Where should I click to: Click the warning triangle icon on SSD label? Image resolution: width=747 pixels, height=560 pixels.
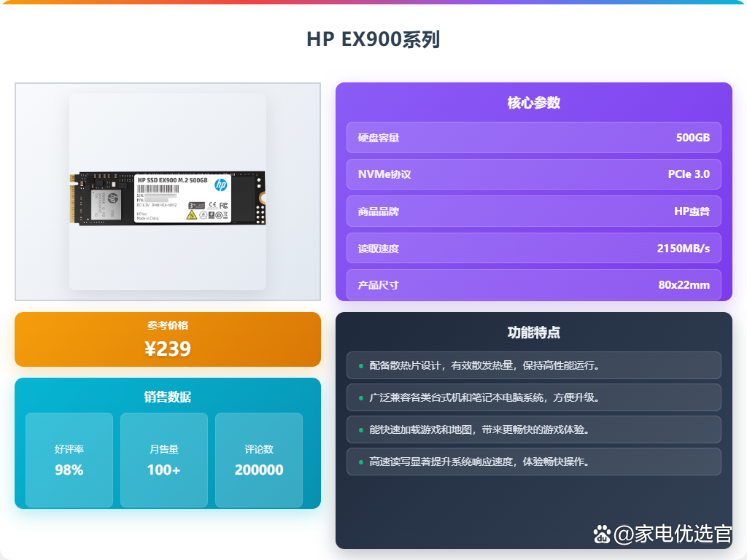pos(192,215)
